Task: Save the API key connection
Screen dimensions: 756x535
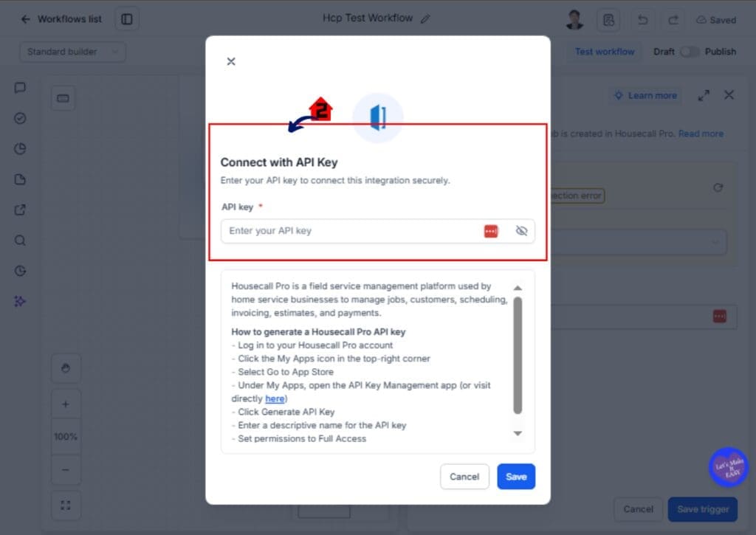Action: pos(516,476)
